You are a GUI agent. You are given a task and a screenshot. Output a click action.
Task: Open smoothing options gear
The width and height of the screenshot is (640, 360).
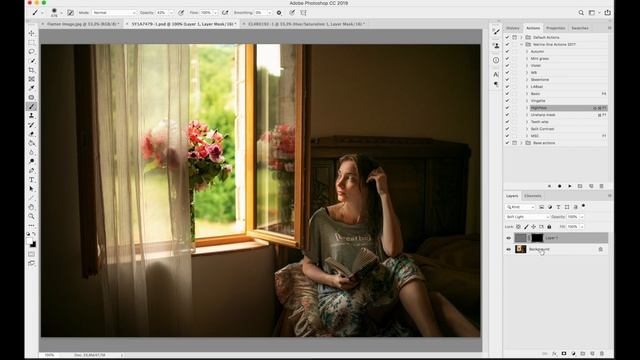279,13
